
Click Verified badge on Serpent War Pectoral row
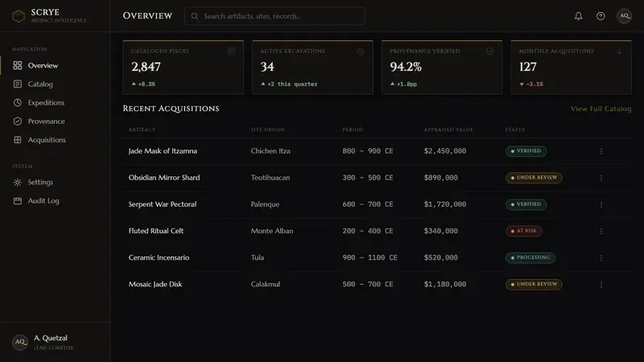tap(526, 204)
